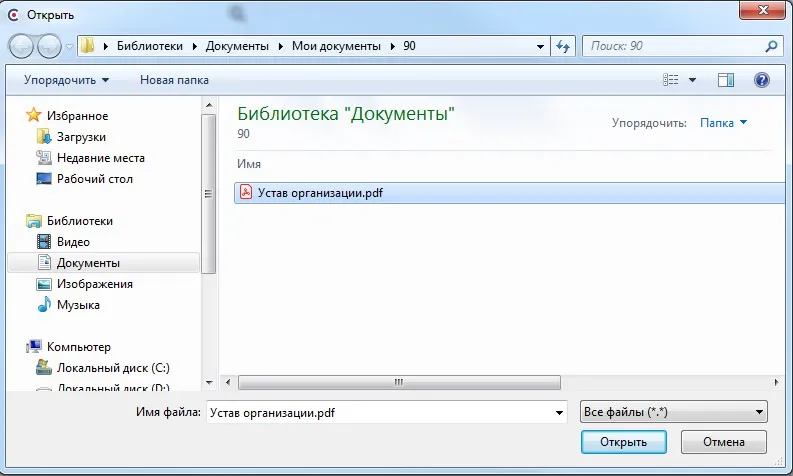Open the Упорядочить toolbar menu
The height and width of the screenshot is (476, 793).
tap(66, 80)
